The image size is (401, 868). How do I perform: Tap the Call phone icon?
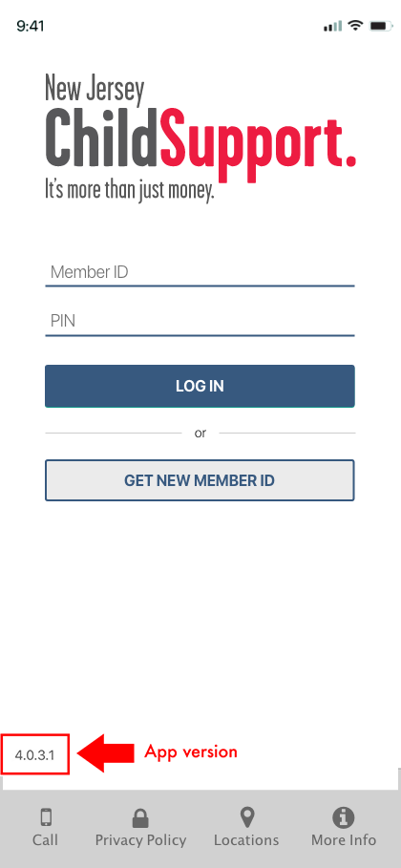pos(46,817)
